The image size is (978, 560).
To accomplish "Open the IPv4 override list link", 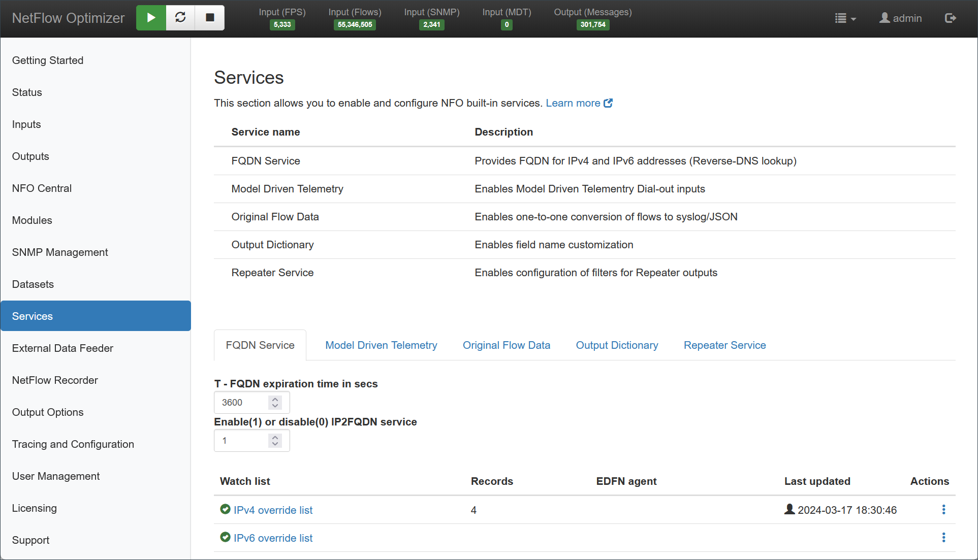I will [273, 510].
